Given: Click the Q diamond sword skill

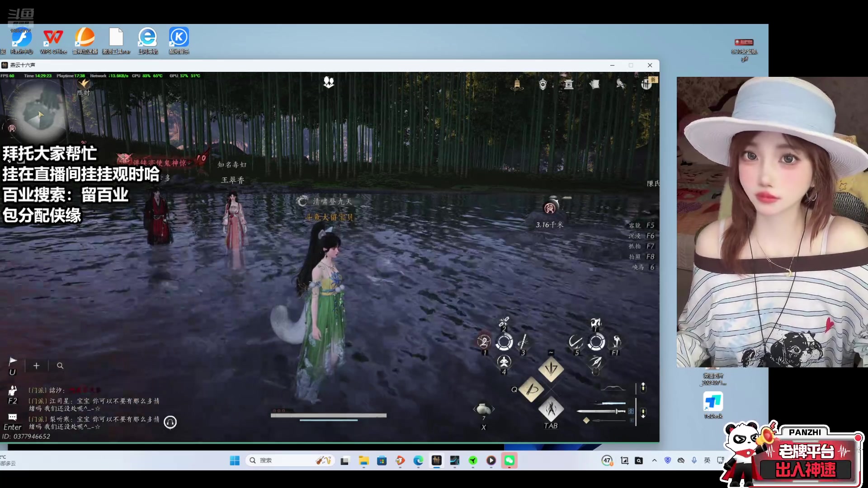Looking at the screenshot, I should pyautogui.click(x=532, y=389).
